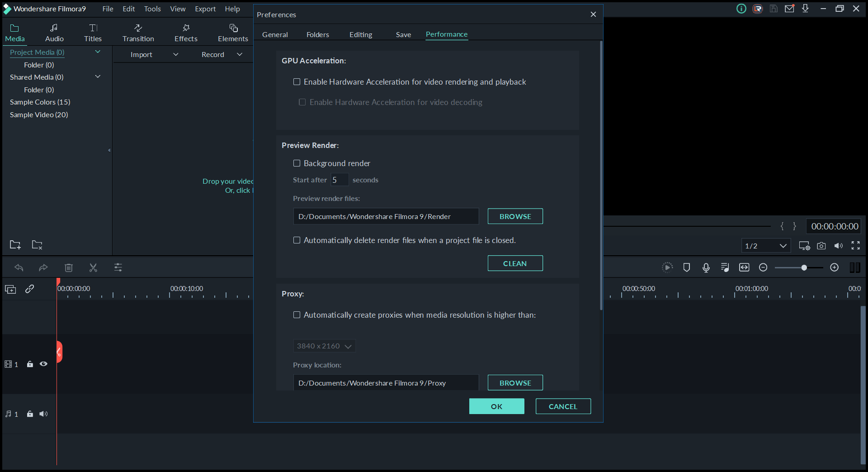Screen dimensions: 868x472
Task: Switch to the Folders preferences tab
Action: 318,34
